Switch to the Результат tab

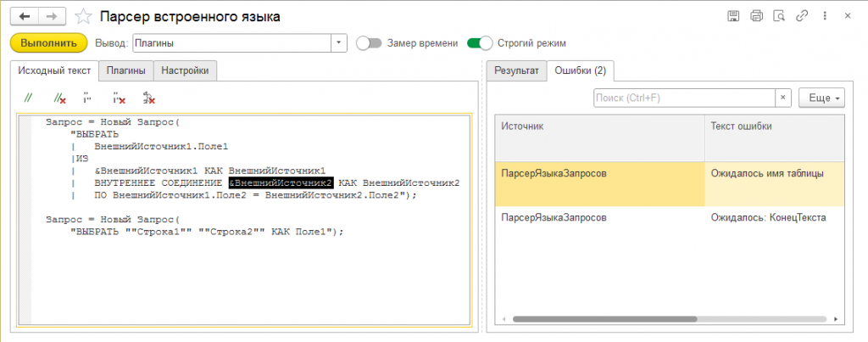pos(516,71)
